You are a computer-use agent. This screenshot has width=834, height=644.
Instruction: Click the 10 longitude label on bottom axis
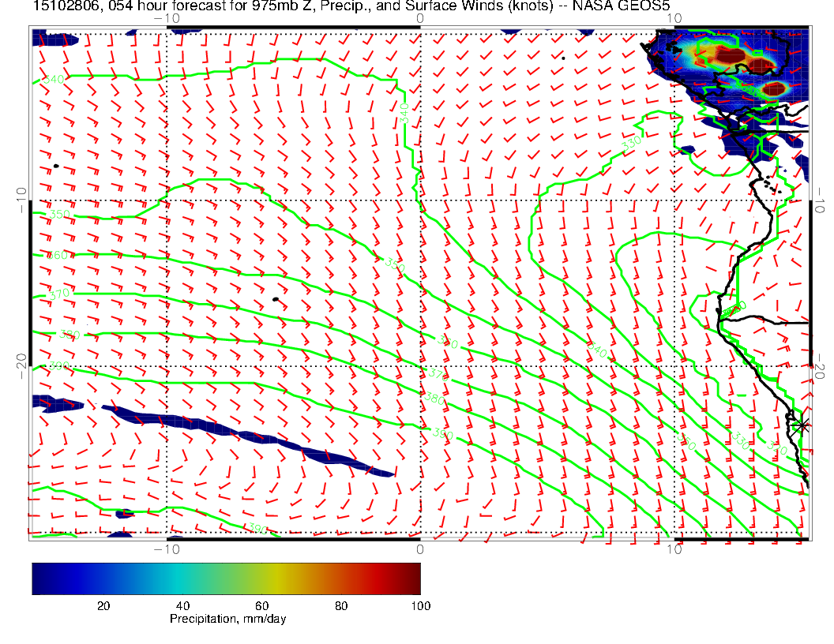(673, 549)
